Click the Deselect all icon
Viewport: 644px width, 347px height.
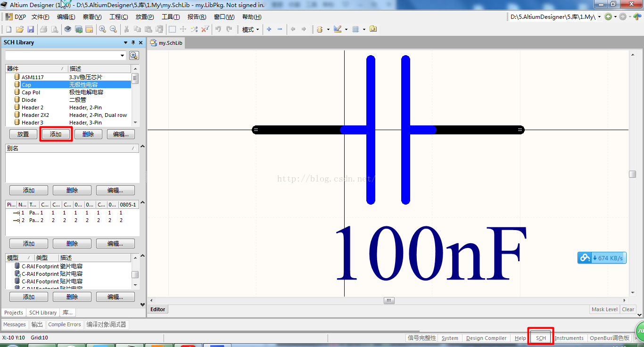coord(194,29)
